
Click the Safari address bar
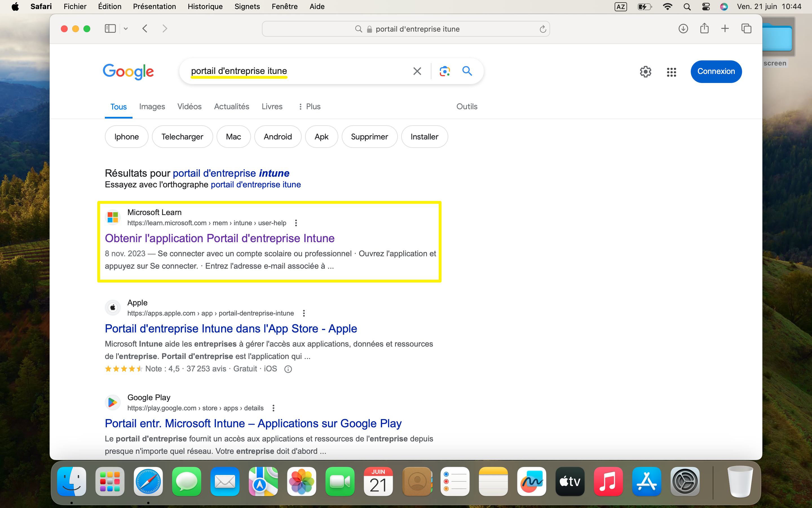point(406,29)
